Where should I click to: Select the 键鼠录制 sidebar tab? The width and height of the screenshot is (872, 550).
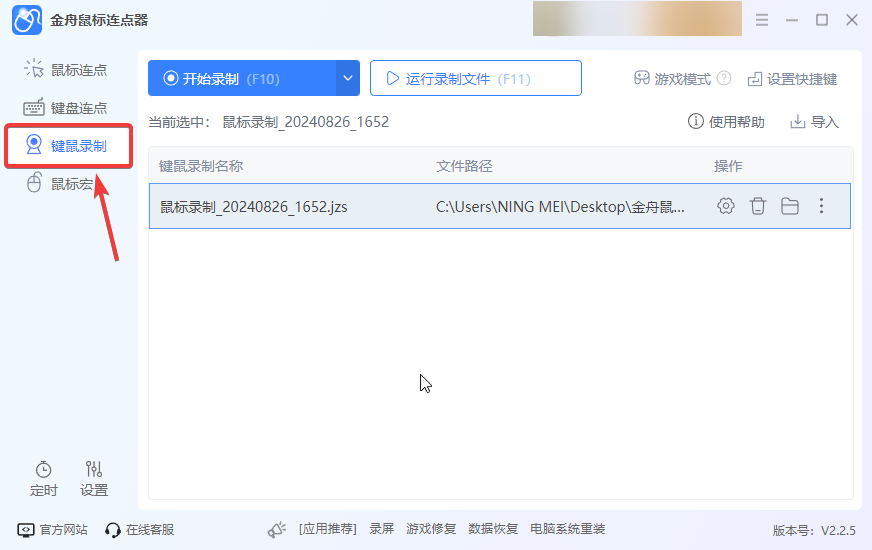[68, 146]
